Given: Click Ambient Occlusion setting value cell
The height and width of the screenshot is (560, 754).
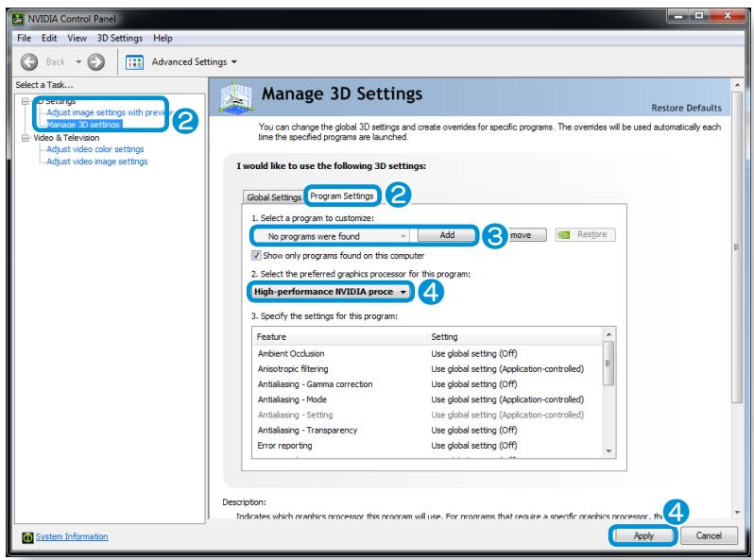Looking at the screenshot, I should 473,353.
